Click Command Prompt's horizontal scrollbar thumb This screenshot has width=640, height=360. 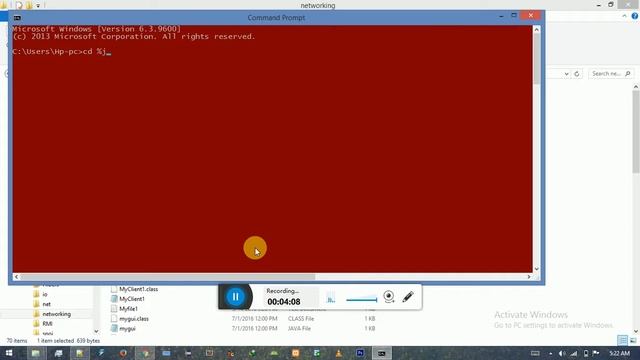point(167,277)
